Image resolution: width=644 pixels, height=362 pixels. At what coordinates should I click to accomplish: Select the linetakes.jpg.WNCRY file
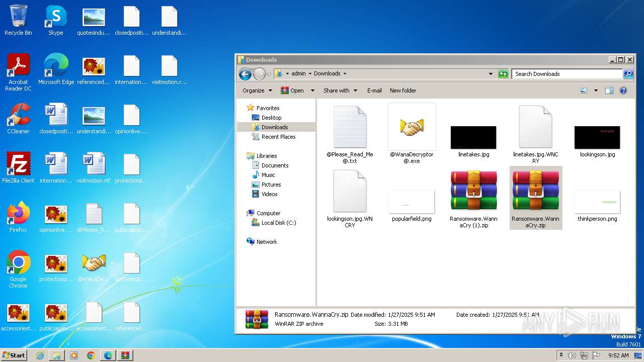[535, 134]
